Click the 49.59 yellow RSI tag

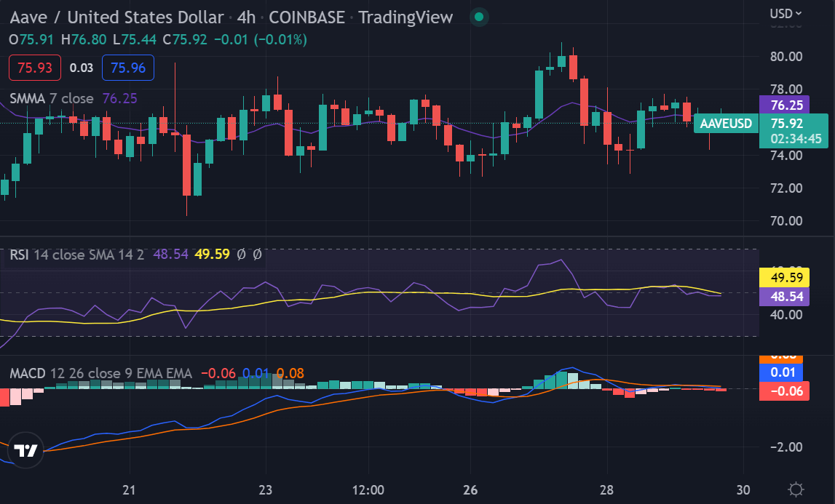pos(786,277)
